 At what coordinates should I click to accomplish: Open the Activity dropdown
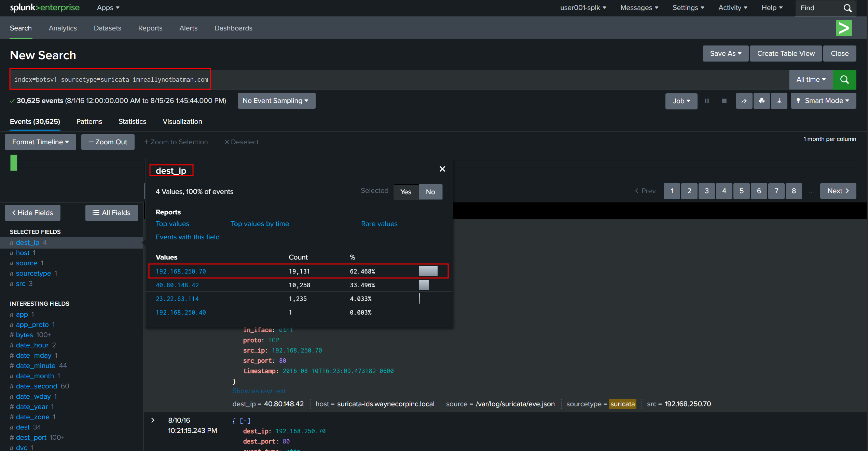point(733,8)
